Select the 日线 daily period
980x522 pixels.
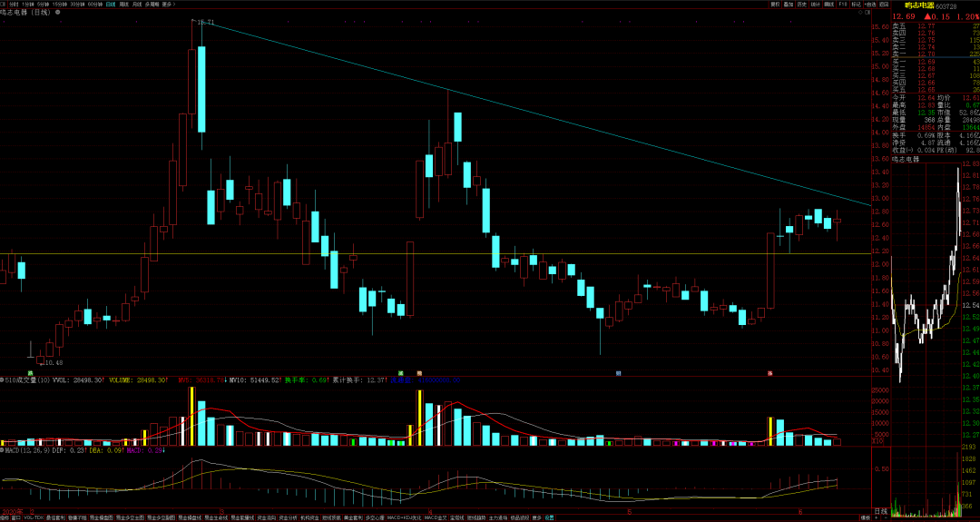[x=111, y=4]
